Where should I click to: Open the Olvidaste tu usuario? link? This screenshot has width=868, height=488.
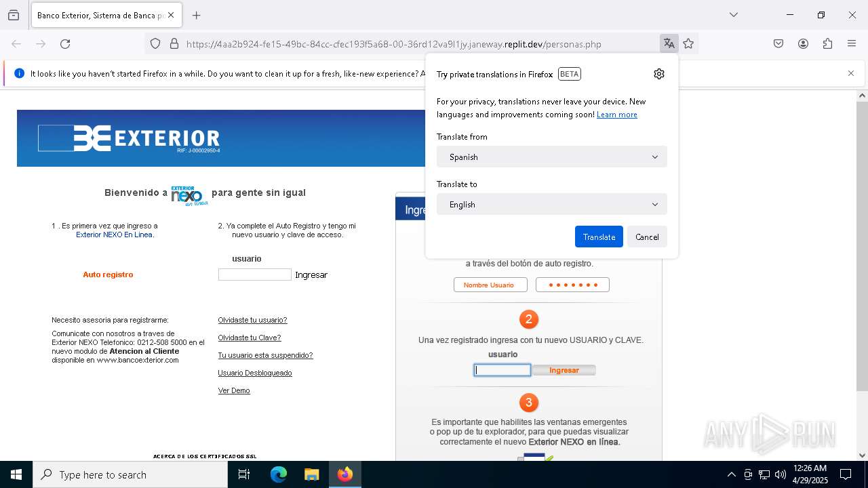click(252, 320)
